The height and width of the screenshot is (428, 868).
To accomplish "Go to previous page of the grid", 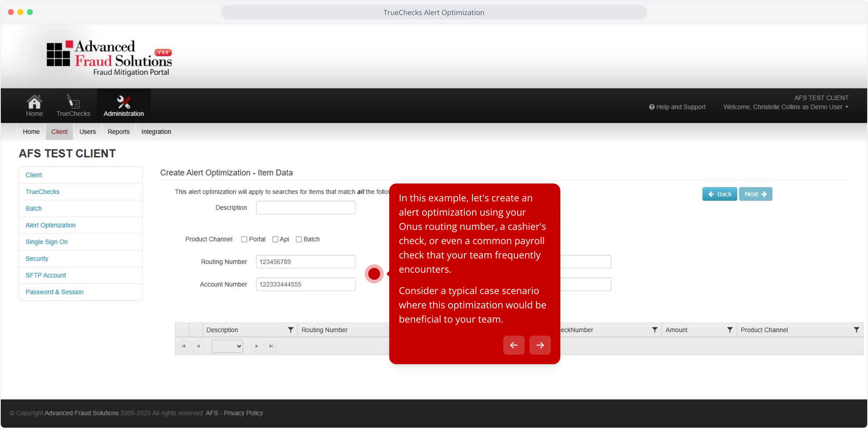I will coord(198,346).
